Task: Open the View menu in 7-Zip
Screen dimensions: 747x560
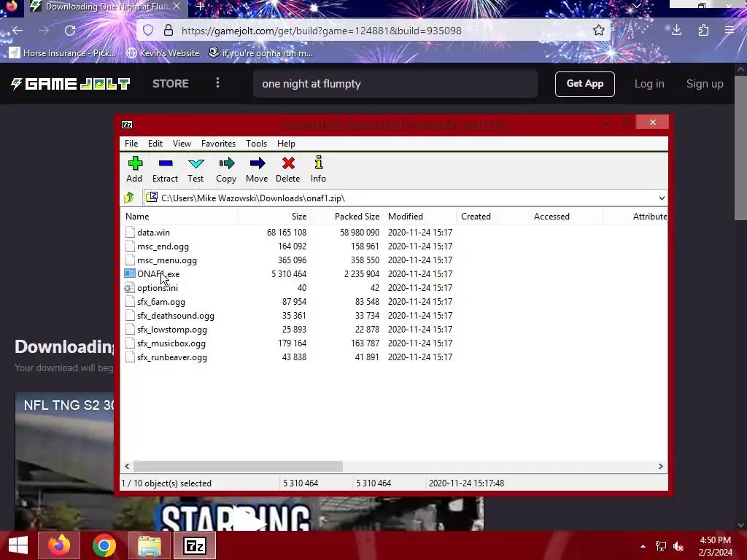Action: click(182, 144)
